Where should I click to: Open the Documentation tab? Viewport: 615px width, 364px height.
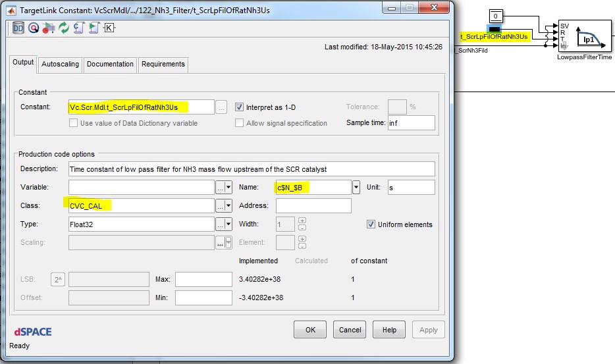point(110,64)
